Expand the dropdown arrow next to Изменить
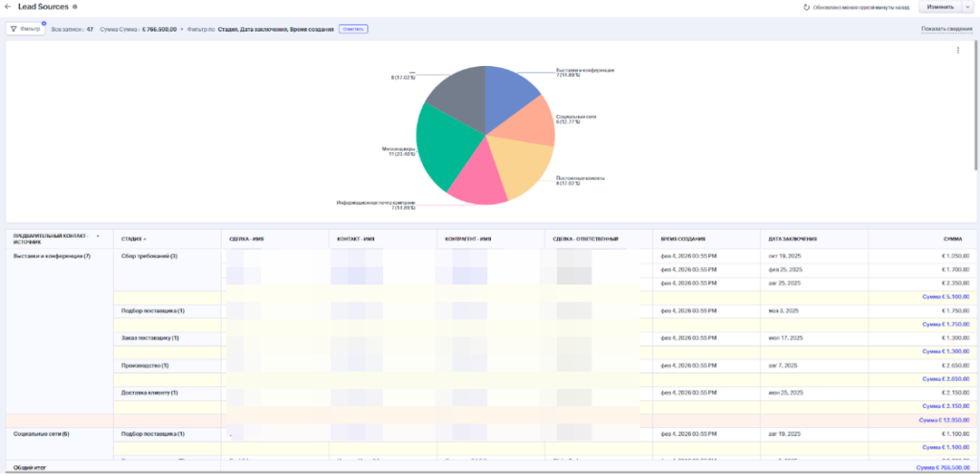The image size is (980, 476). pyautogui.click(x=968, y=7)
